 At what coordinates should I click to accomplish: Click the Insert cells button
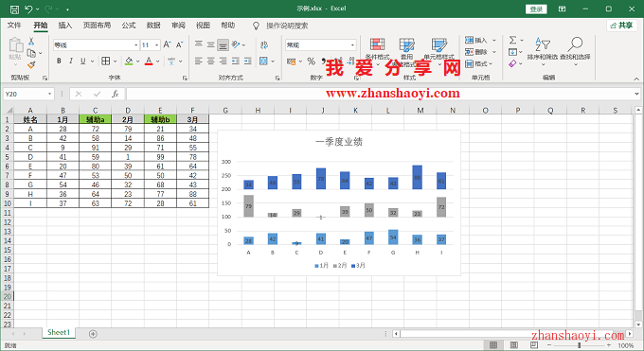(x=476, y=40)
